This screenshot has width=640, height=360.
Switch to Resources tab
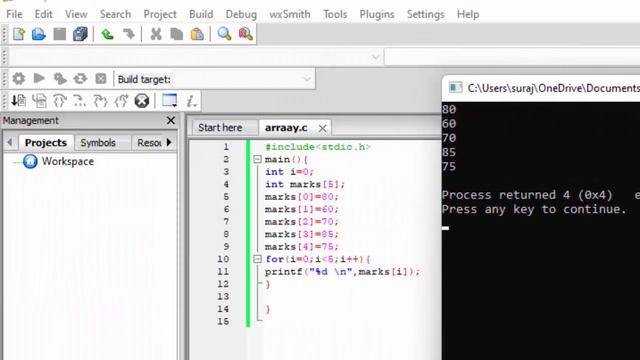tap(149, 142)
